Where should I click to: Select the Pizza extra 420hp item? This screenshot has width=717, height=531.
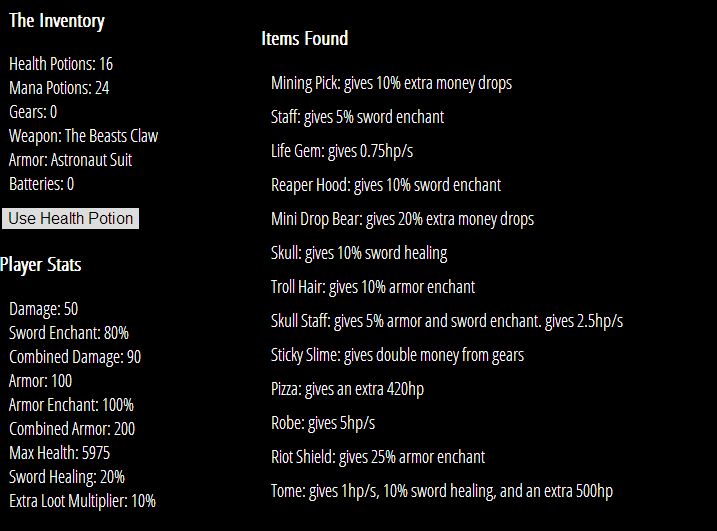coord(347,389)
